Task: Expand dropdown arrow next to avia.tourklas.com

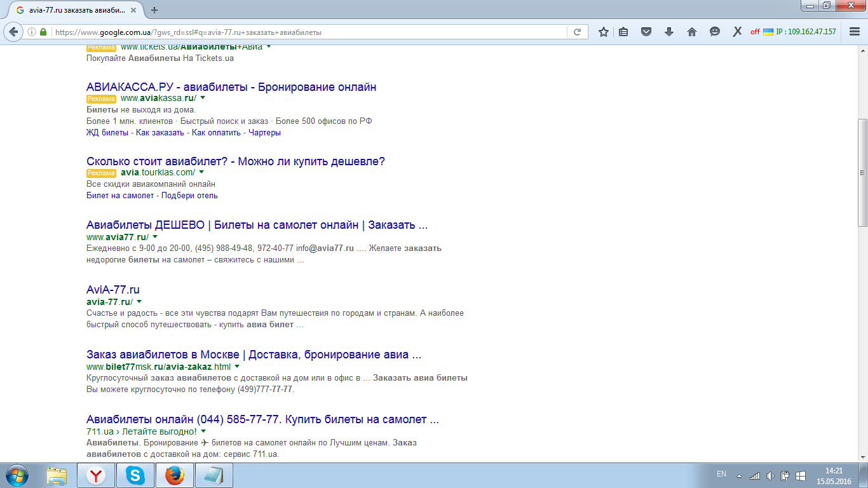Action: pyautogui.click(x=201, y=172)
